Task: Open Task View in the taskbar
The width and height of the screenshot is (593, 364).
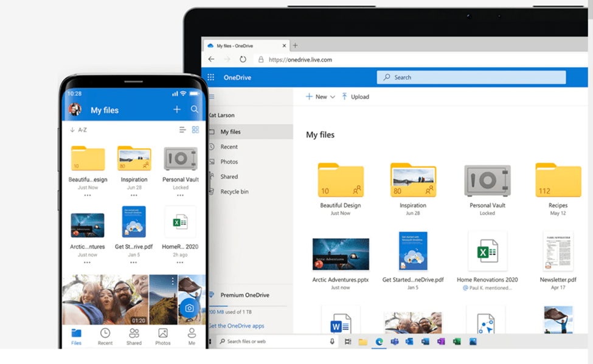Action: (348, 342)
